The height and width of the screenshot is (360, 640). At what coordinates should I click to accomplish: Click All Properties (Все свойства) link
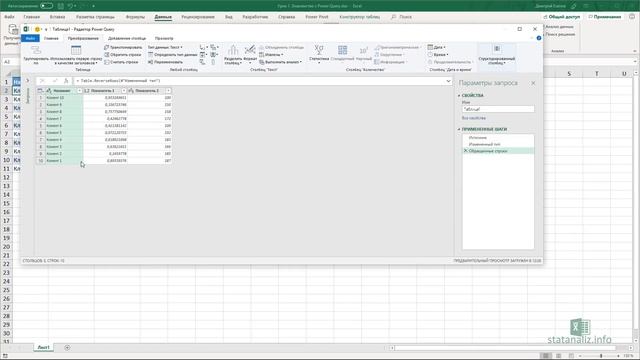point(473,118)
